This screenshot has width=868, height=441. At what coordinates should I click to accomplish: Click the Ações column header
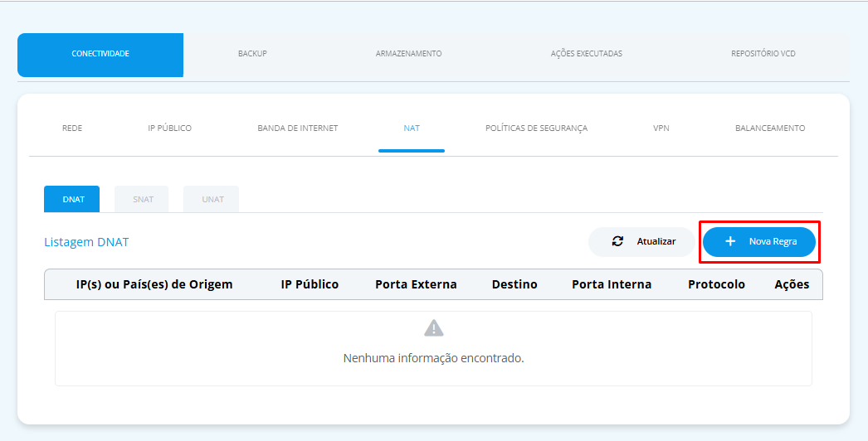pyautogui.click(x=792, y=284)
